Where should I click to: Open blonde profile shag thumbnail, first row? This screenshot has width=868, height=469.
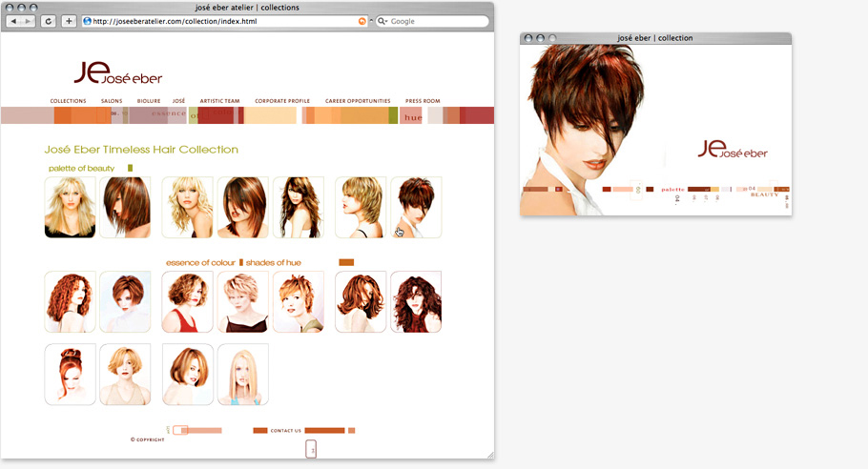pos(361,208)
